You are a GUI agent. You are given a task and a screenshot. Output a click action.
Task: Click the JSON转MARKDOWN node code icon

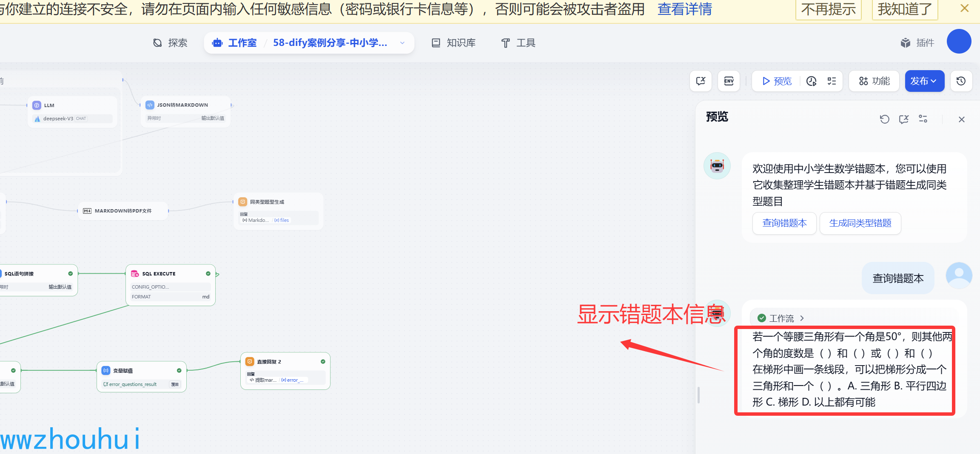pyautogui.click(x=150, y=105)
